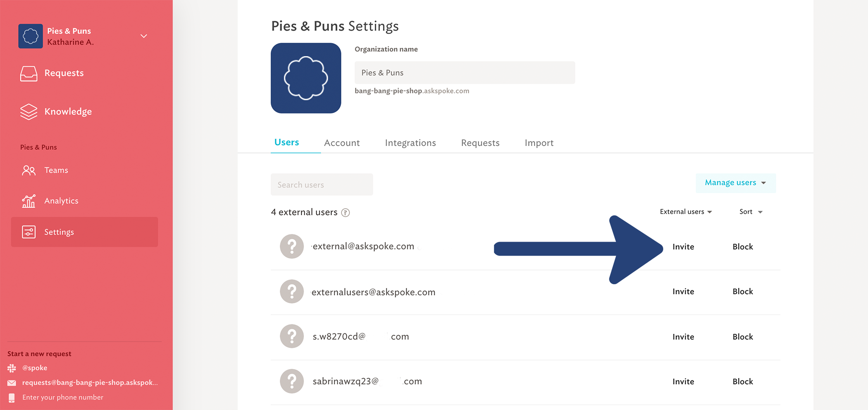This screenshot has height=410, width=868.
Task: Select the Settings sliders icon in sidebar
Action: (x=29, y=232)
